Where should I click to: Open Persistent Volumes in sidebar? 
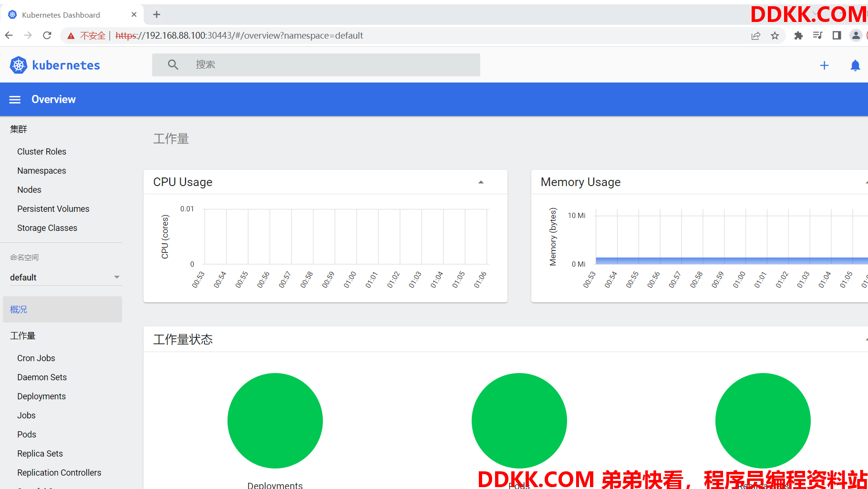coord(53,209)
